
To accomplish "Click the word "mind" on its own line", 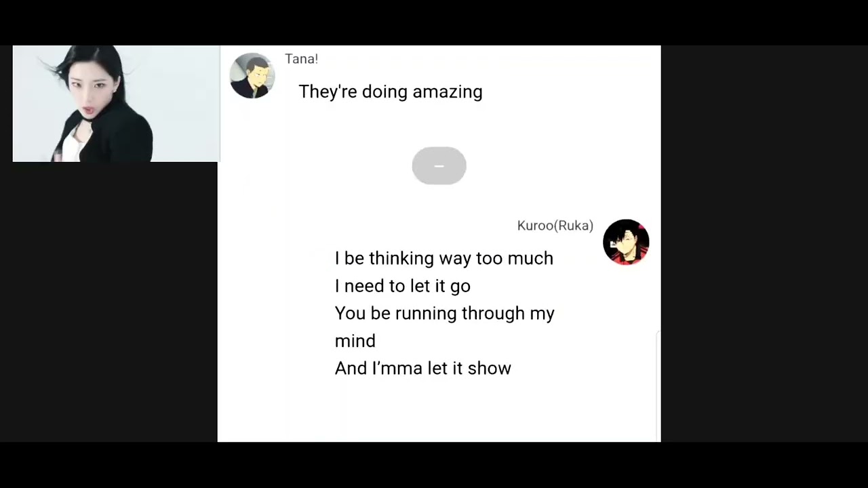I will [355, 341].
